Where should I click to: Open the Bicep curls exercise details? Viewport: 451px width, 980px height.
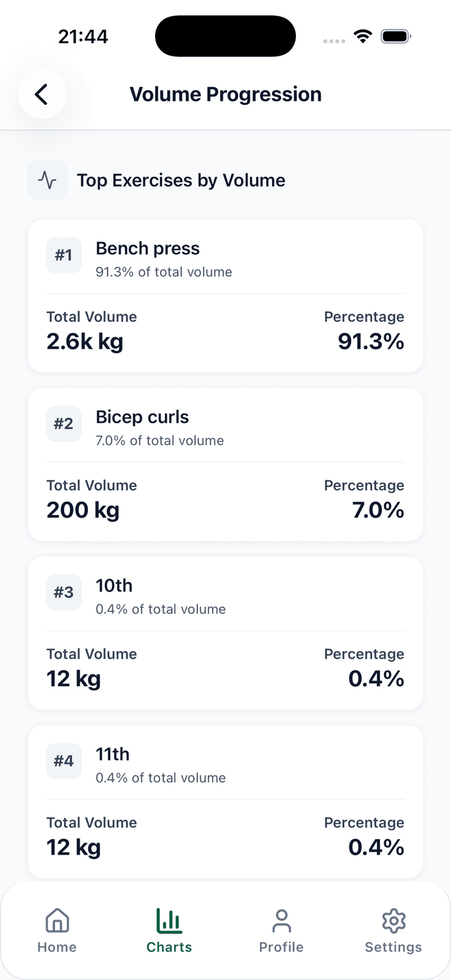pyautogui.click(x=142, y=417)
